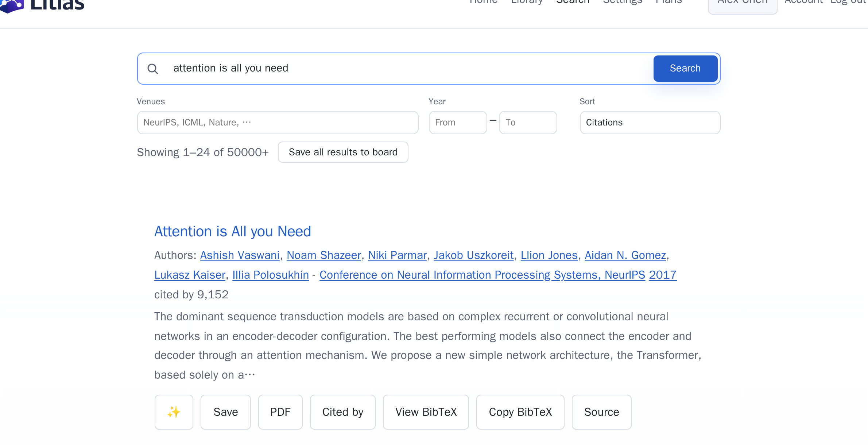Image resolution: width=868 pixels, height=445 pixels.
Task: Click author Llion Jones
Action: tap(549, 255)
